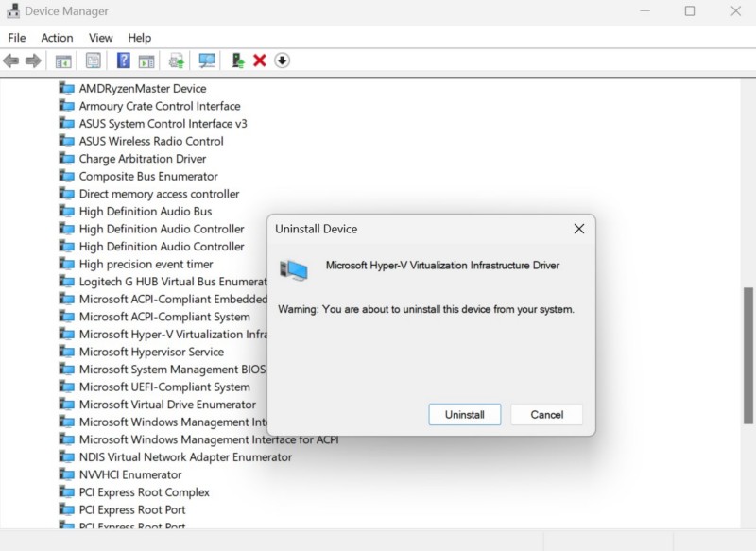Select Microsoft Virtual Drive Enumerator

click(167, 405)
